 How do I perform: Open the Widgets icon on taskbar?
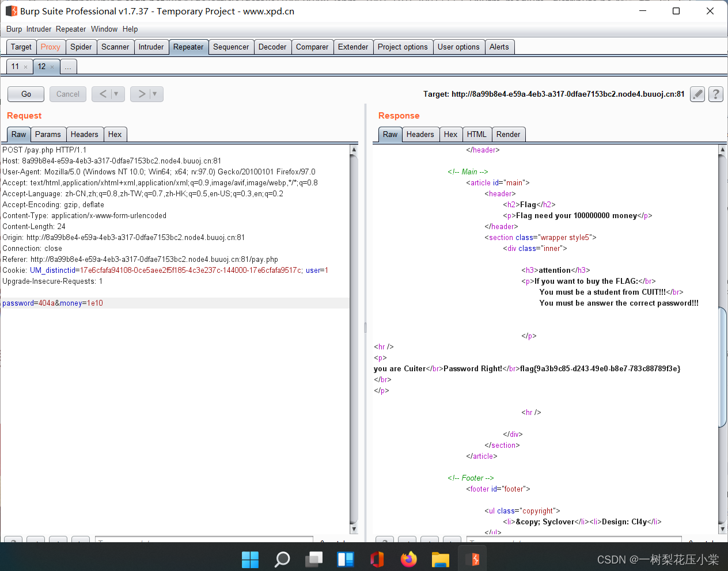[346, 559]
